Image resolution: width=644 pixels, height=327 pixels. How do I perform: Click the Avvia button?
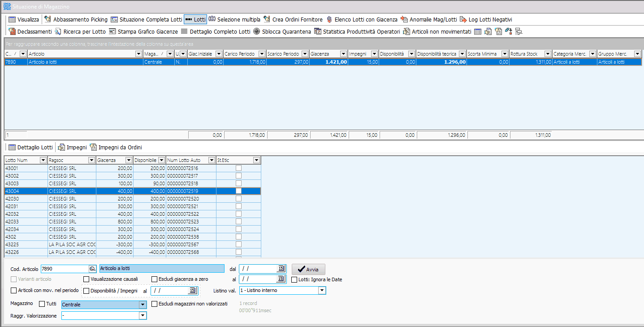(308, 269)
